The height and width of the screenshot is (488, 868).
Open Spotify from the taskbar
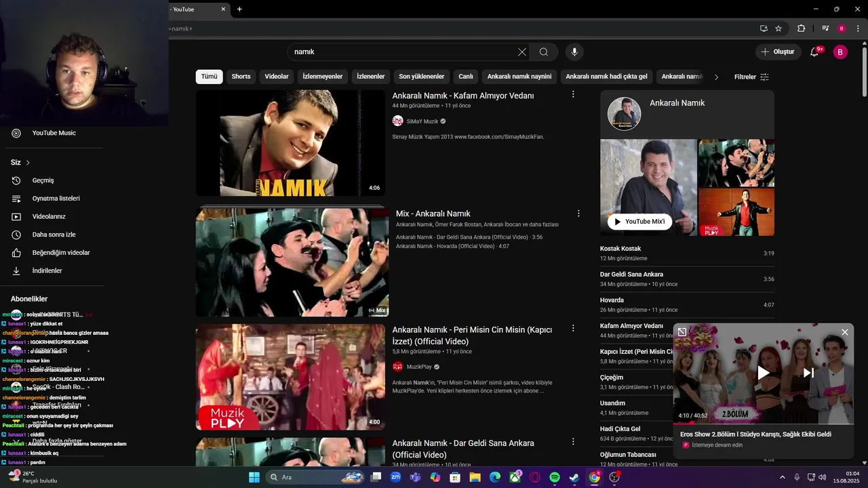555,477
